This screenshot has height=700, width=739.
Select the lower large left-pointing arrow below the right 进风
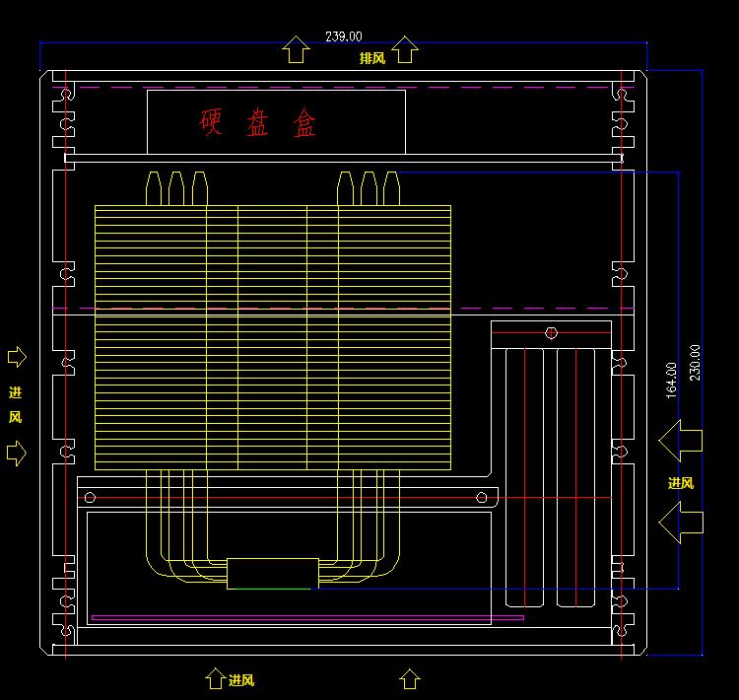pos(681,523)
